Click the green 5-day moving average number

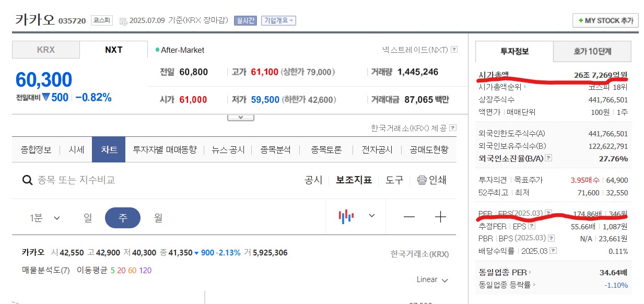[113, 271]
